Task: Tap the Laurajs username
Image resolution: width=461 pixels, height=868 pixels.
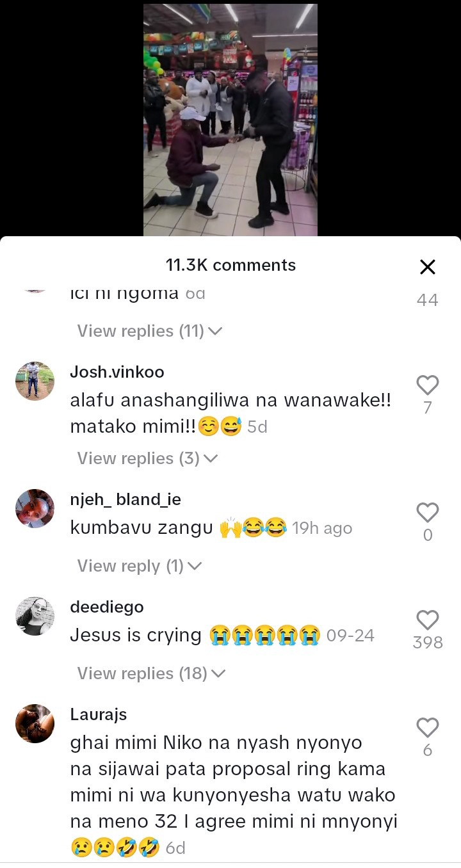Action: pos(99,714)
